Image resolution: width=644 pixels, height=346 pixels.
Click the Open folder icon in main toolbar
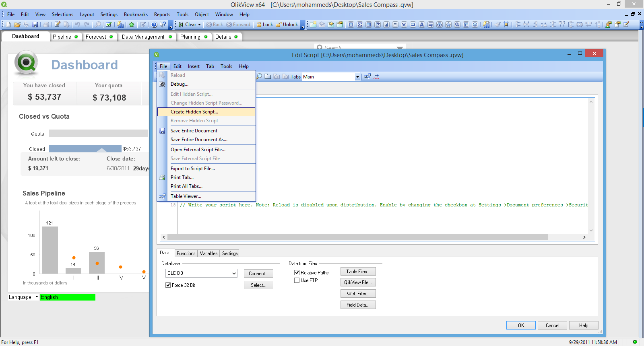tap(17, 25)
